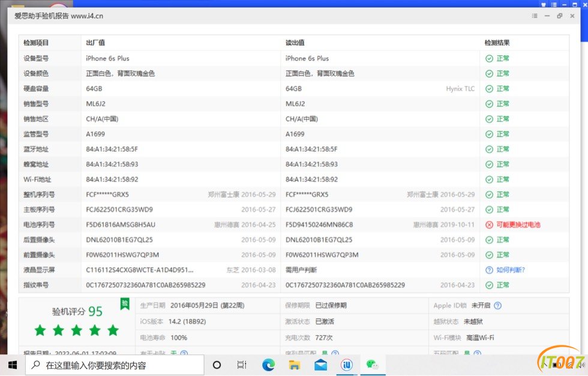Click the green check icon in 销售型号 row
Screen dimensions: 588x376
coord(489,104)
